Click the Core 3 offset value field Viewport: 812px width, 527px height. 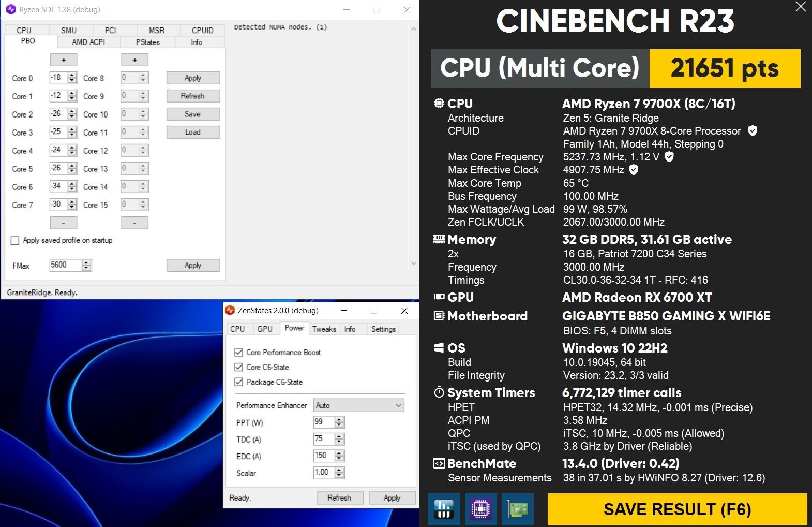click(58, 132)
